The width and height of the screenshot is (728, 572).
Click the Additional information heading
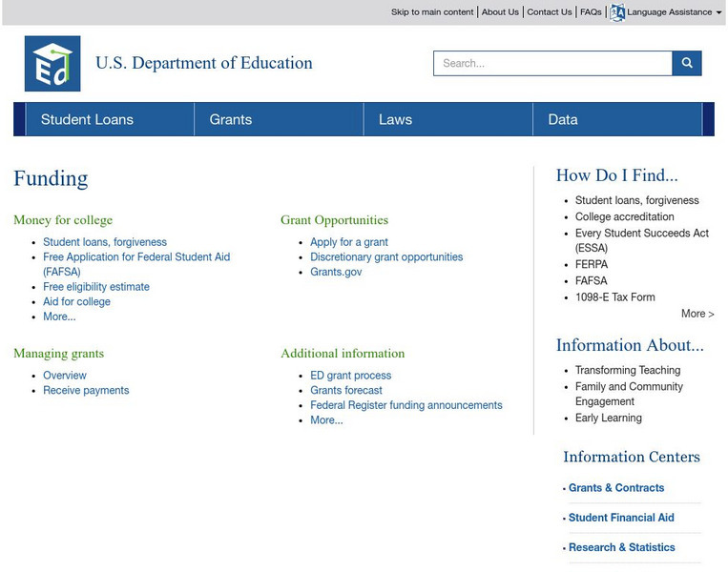point(343,354)
